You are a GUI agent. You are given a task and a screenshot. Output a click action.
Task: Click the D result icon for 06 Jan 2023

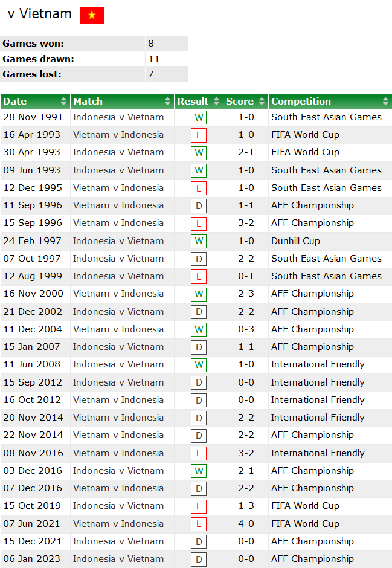(x=198, y=560)
